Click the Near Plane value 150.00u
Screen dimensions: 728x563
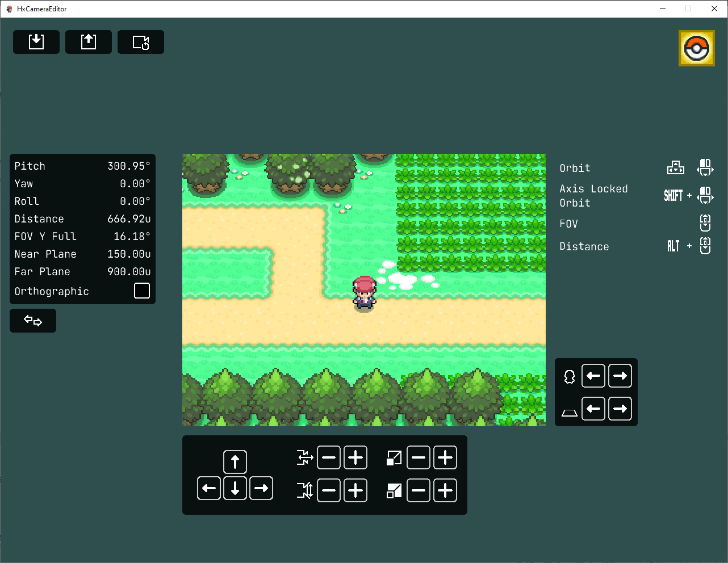point(129,254)
